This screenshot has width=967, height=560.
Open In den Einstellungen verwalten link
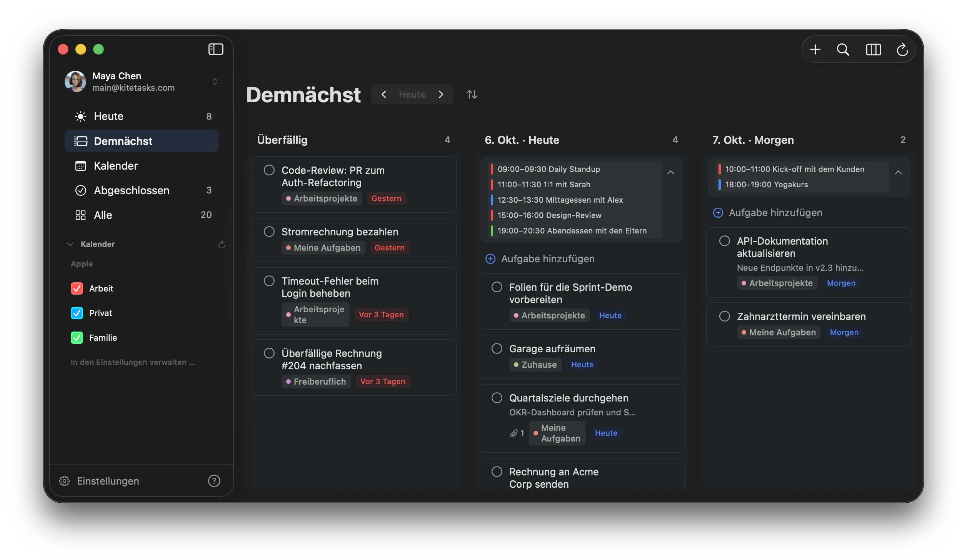[133, 362]
